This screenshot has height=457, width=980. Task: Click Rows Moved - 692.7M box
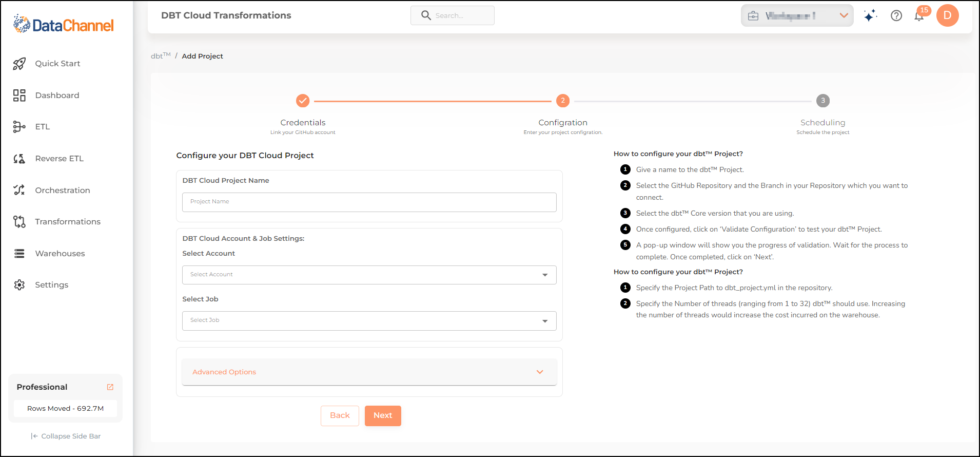[66, 409]
